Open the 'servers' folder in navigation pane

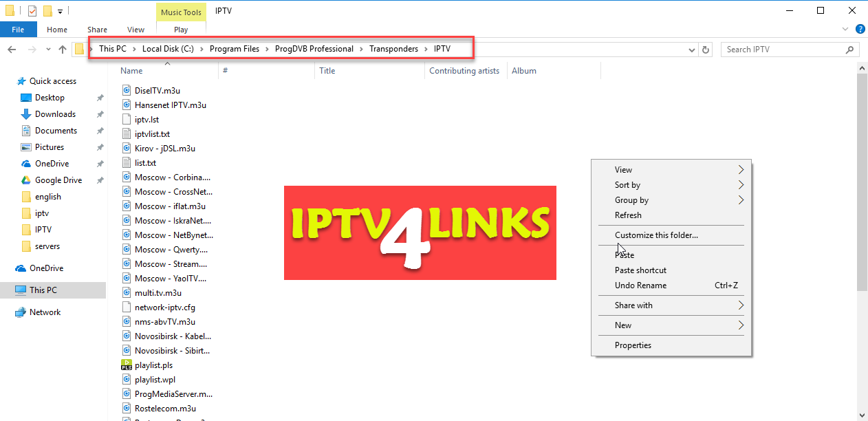(47, 246)
